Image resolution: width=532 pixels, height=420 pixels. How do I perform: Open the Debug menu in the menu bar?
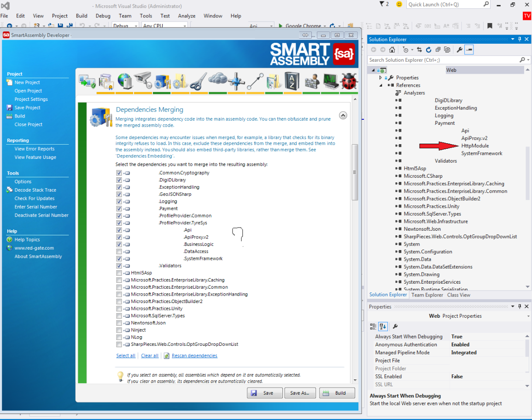[103, 16]
